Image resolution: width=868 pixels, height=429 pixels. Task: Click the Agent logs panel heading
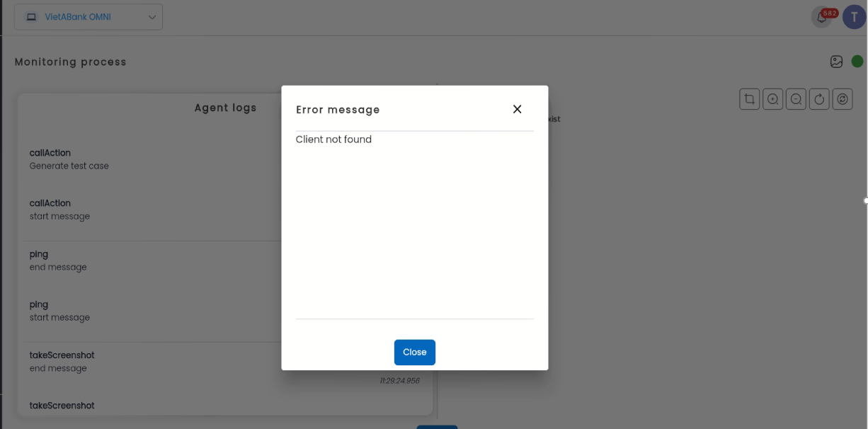[225, 108]
